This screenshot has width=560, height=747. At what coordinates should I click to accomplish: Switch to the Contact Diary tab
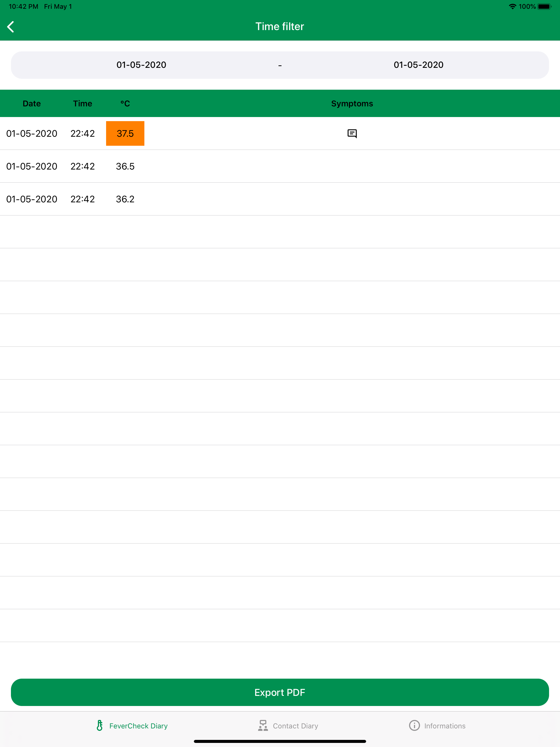coord(295,726)
